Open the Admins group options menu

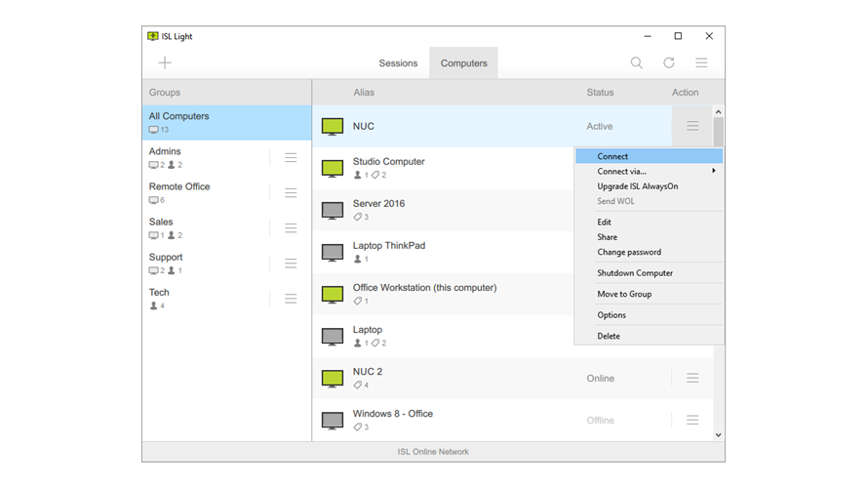tap(291, 158)
